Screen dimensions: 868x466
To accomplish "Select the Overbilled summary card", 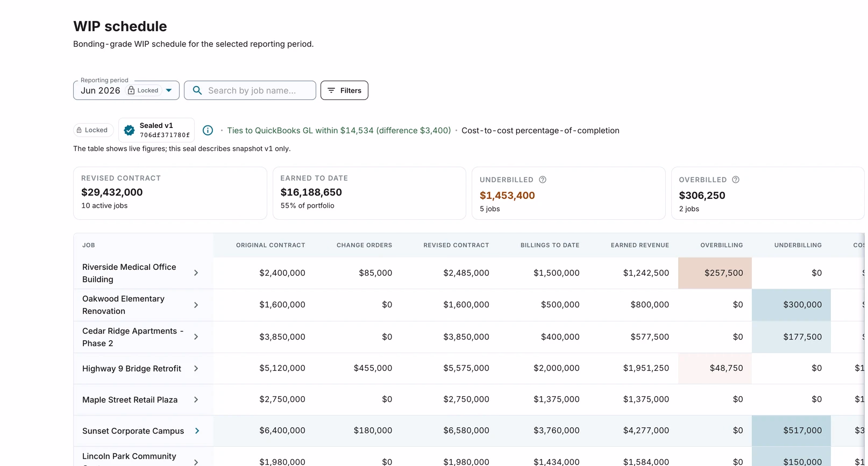I will pos(768,193).
